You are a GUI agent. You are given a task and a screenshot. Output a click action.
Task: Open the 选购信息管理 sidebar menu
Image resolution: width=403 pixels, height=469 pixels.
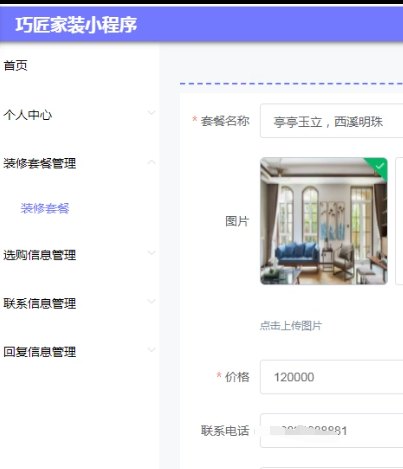40,255
